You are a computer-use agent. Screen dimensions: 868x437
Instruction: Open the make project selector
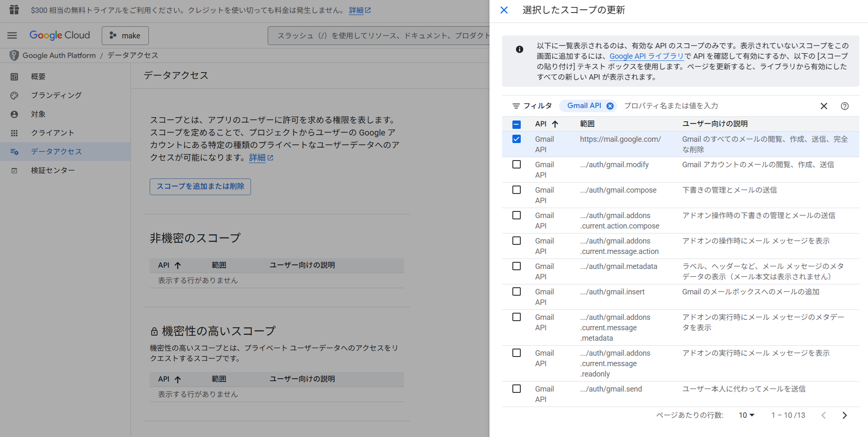tap(125, 35)
